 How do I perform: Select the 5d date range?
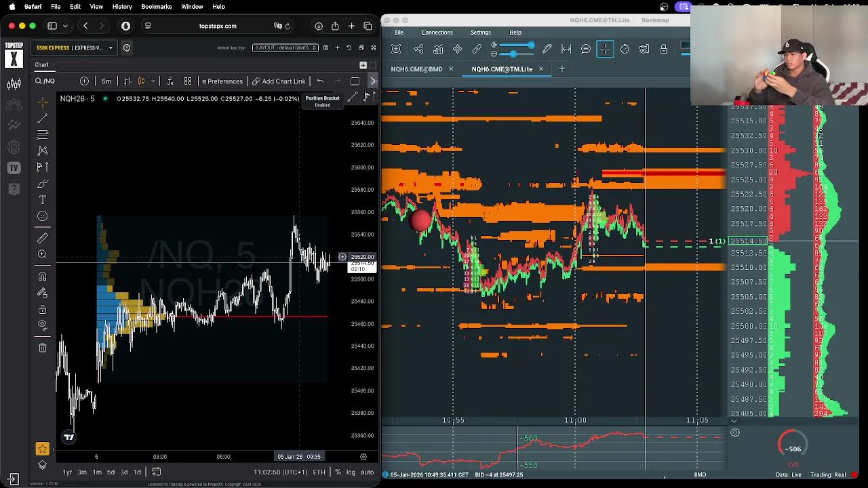click(x=111, y=472)
